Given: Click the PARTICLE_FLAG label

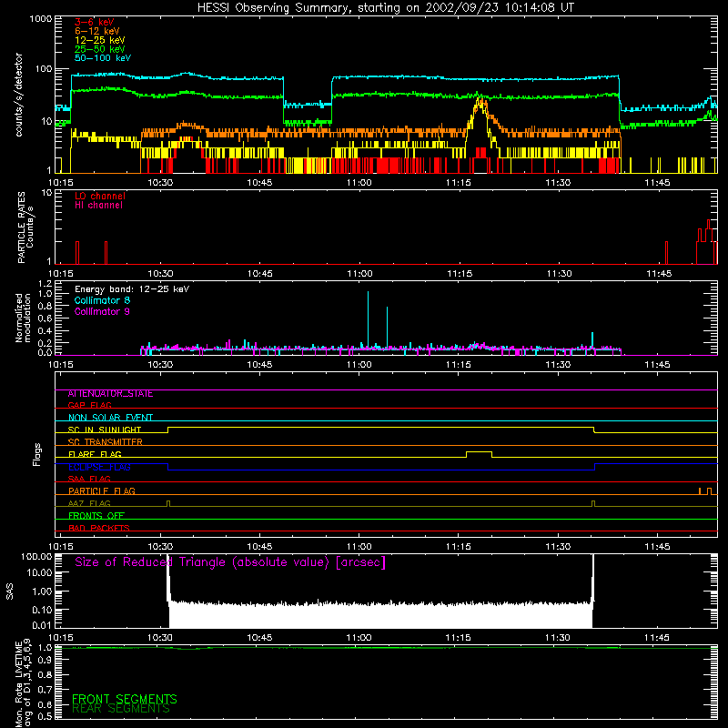Looking at the screenshot, I should click(102, 491).
